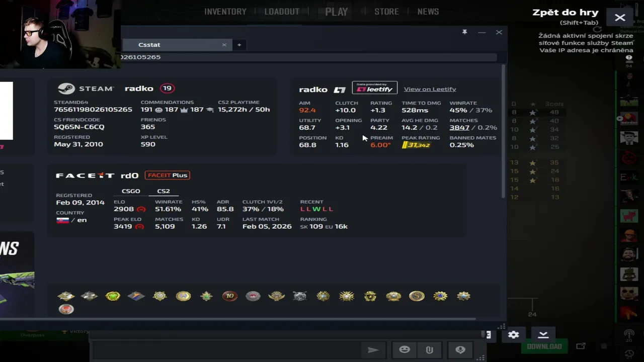Select the CS2 stats tab
644x362 pixels.
click(x=164, y=191)
